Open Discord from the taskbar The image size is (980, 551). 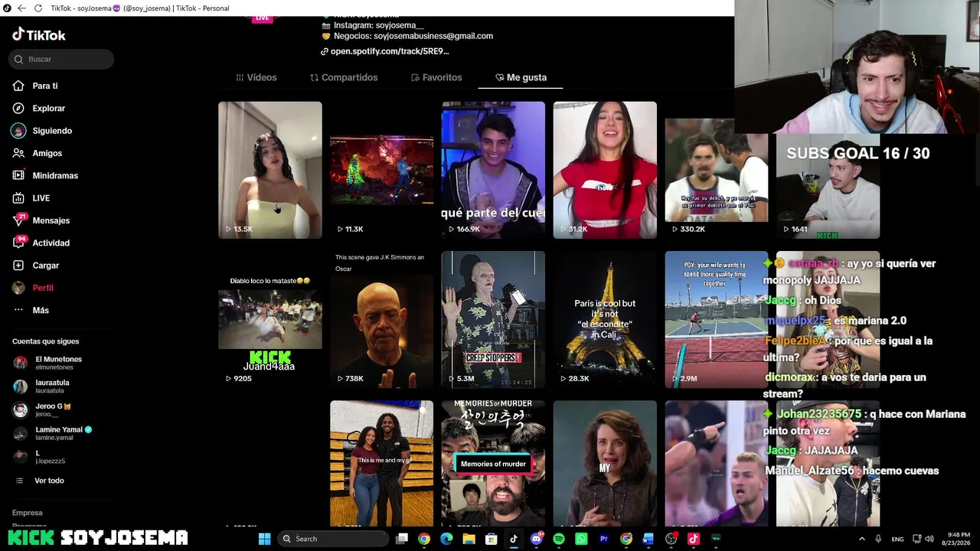tap(537, 539)
